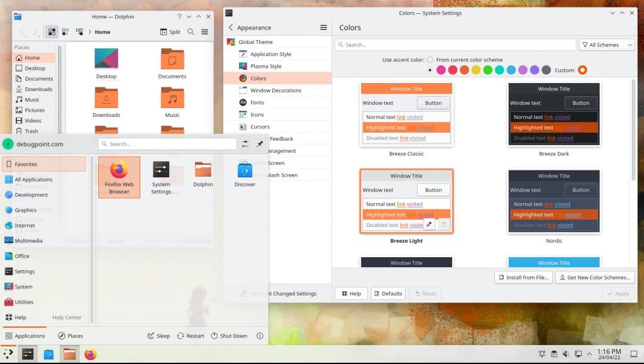The width and height of the screenshot is (644, 364).
Task: Click the Help button in System Settings
Action: click(x=352, y=294)
